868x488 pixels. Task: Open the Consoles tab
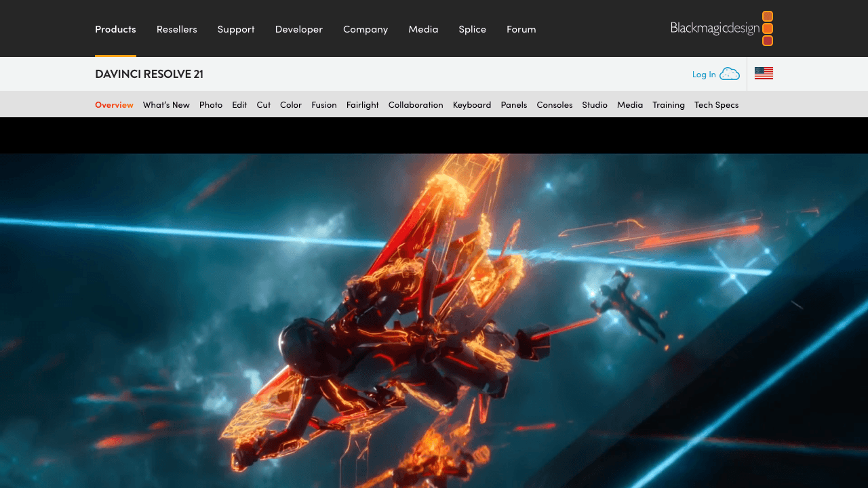tap(555, 105)
